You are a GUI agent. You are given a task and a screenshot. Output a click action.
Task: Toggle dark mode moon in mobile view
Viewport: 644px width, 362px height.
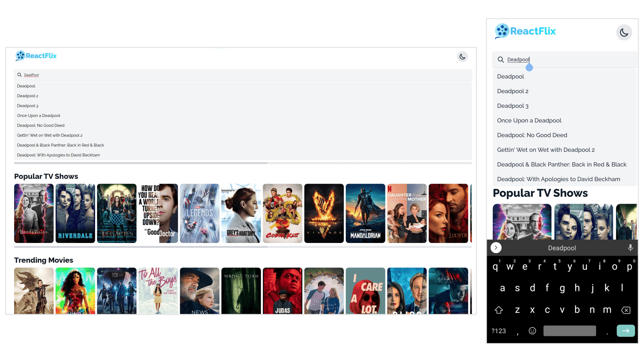[x=624, y=33]
